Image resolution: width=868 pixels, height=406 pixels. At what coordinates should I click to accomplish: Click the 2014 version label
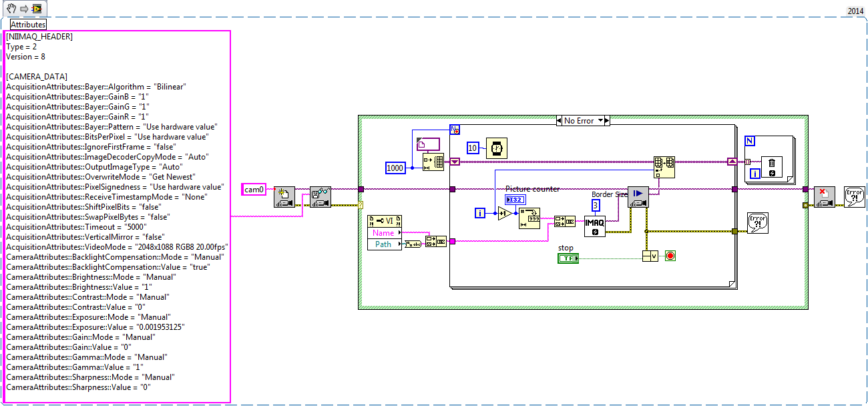click(855, 11)
